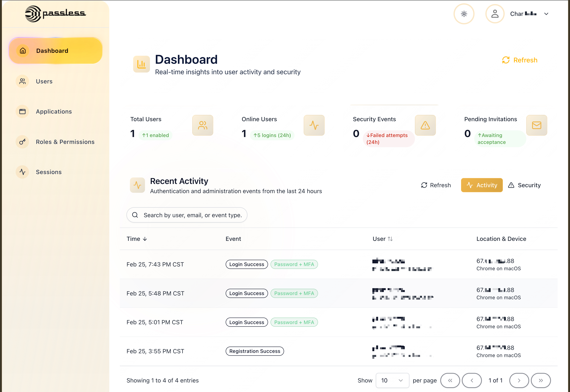This screenshot has height=392, width=570.
Task: Open the Dashboard sidebar item
Action: (56, 51)
